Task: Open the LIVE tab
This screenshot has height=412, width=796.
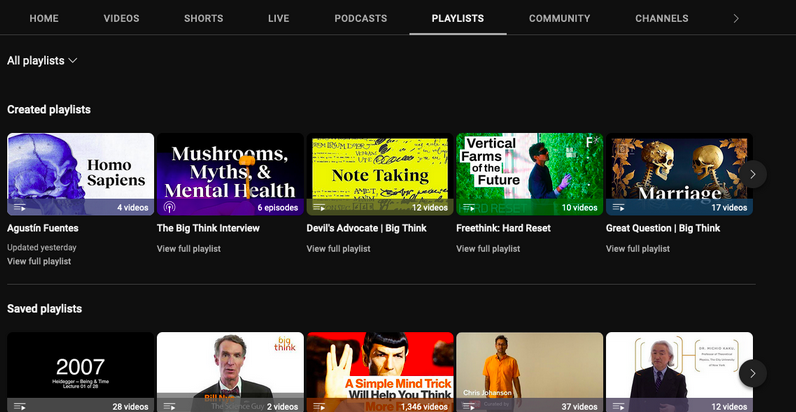Action: point(279,18)
